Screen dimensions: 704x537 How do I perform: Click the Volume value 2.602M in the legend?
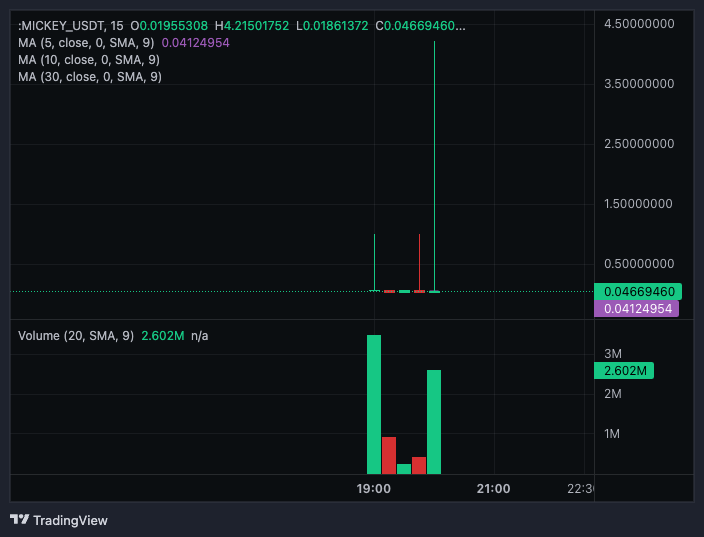tap(163, 336)
